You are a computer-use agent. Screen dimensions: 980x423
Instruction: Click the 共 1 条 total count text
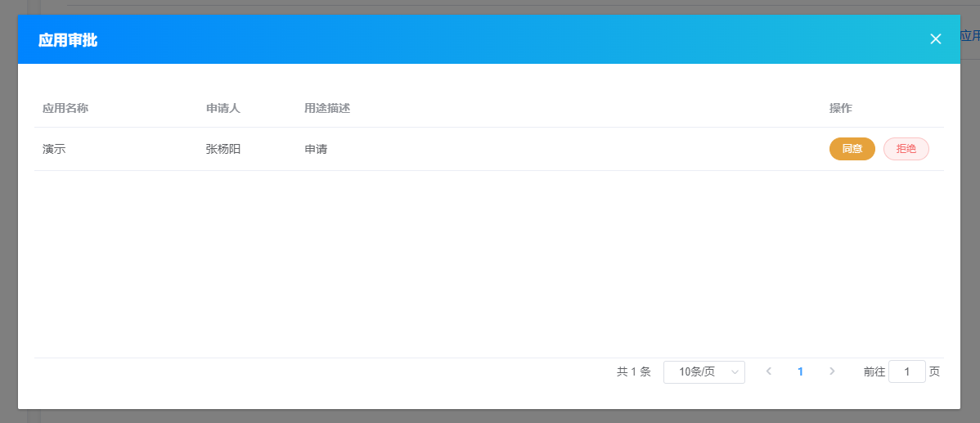tap(634, 371)
